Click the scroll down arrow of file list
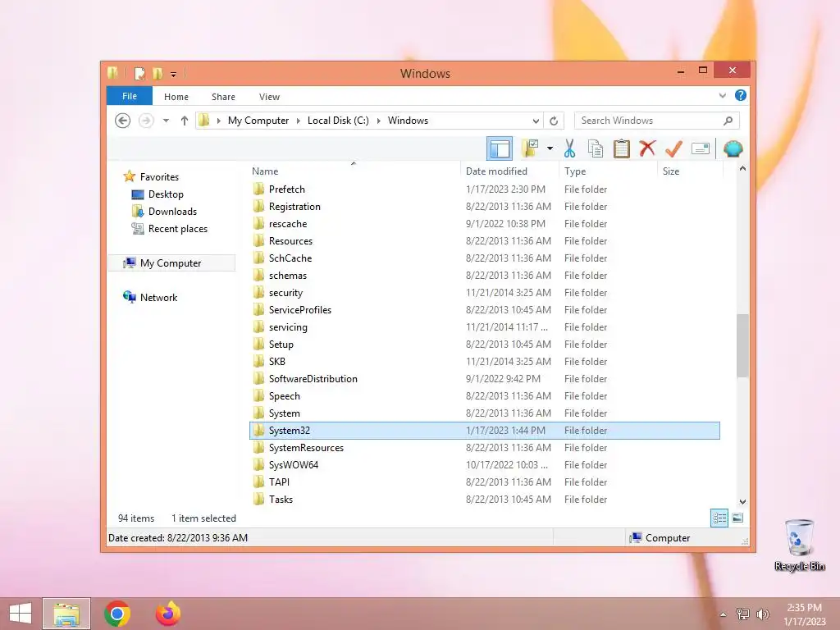The height and width of the screenshot is (630, 840). pos(742,502)
